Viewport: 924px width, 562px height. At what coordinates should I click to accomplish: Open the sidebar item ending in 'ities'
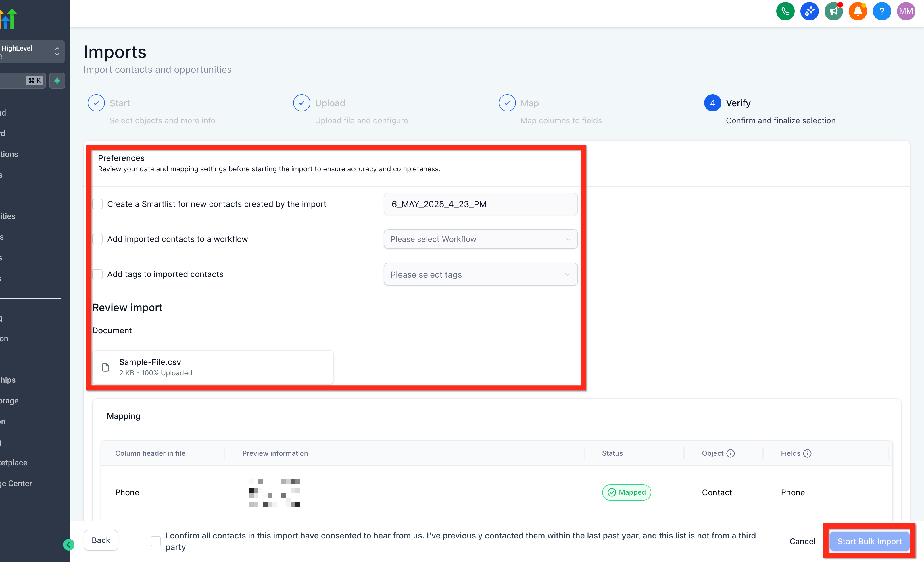pos(7,216)
